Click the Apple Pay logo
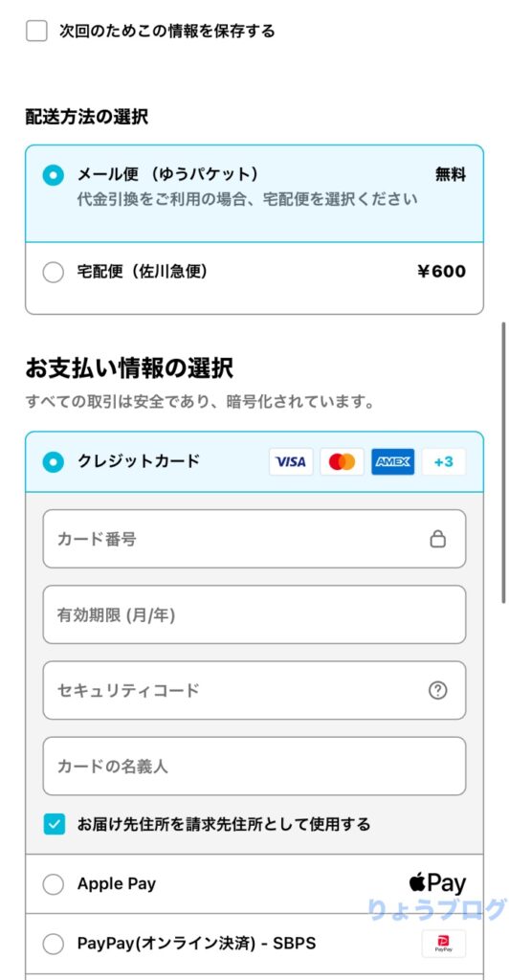 click(x=437, y=883)
